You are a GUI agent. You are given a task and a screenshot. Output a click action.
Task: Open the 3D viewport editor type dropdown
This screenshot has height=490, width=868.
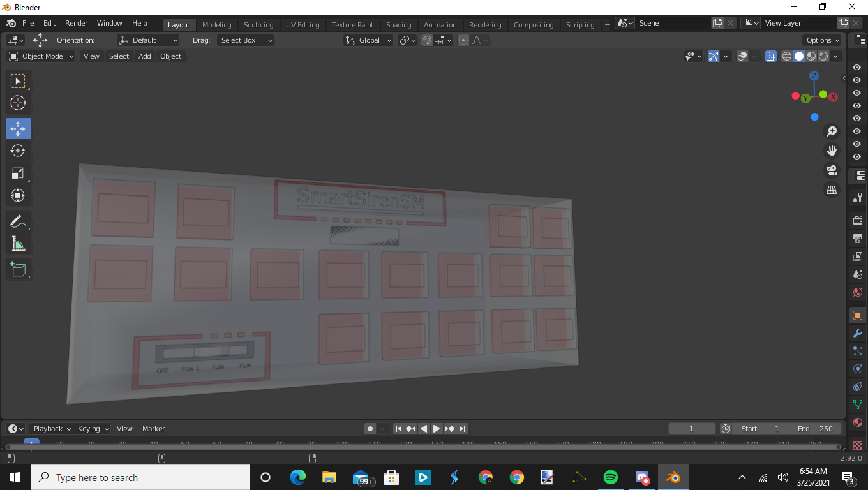pyautogui.click(x=16, y=40)
